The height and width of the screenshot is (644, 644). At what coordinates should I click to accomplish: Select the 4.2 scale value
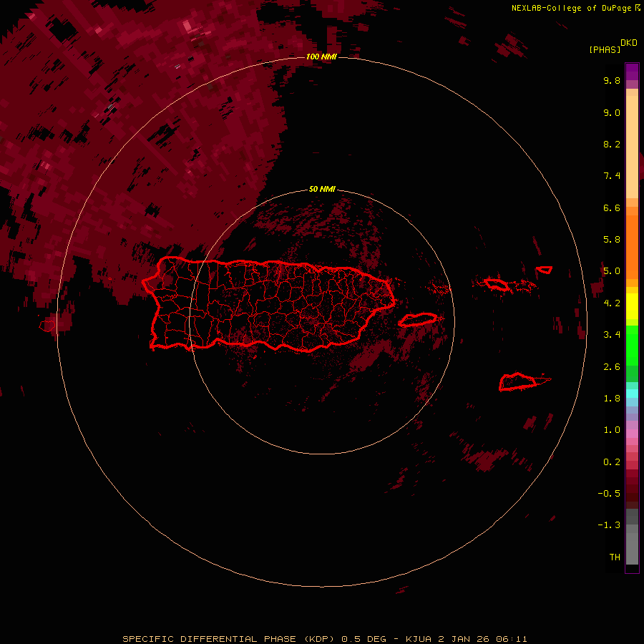pos(612,303)
